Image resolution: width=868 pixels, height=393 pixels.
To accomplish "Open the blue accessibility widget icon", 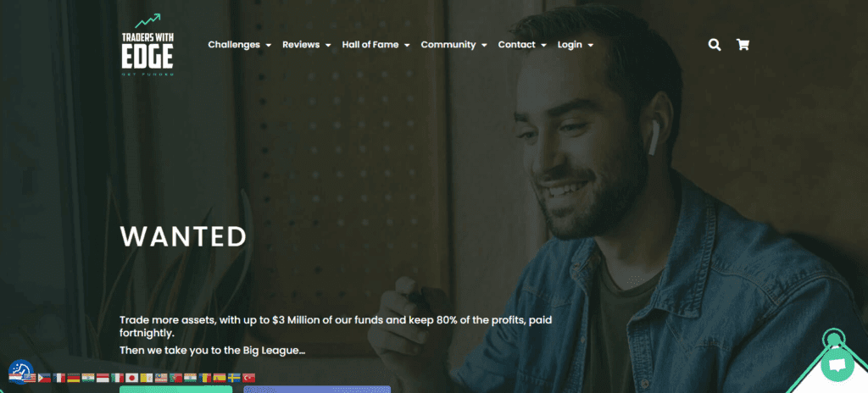I will click(x=20, y=371).
